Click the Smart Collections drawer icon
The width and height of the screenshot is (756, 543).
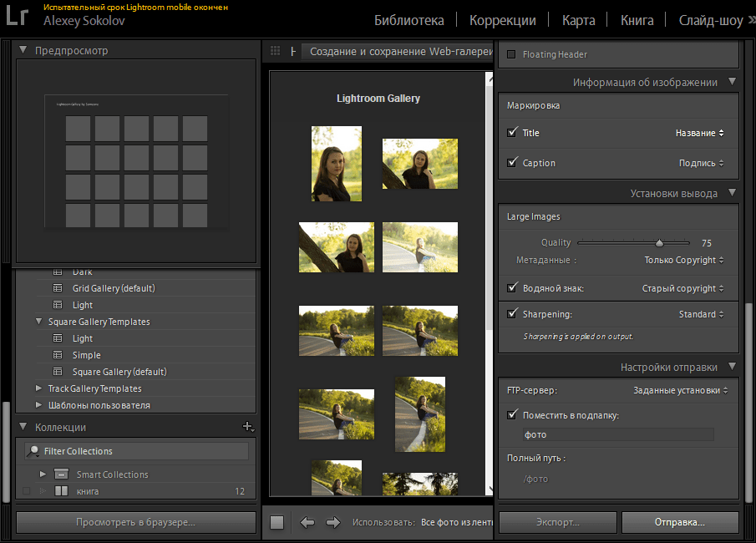point(61,474)
